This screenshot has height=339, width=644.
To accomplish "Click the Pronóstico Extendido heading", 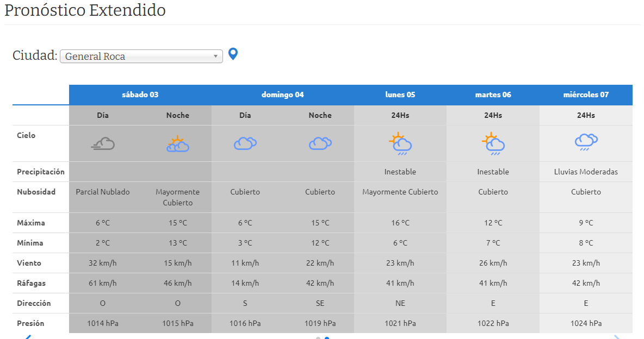I will [85, 10].
